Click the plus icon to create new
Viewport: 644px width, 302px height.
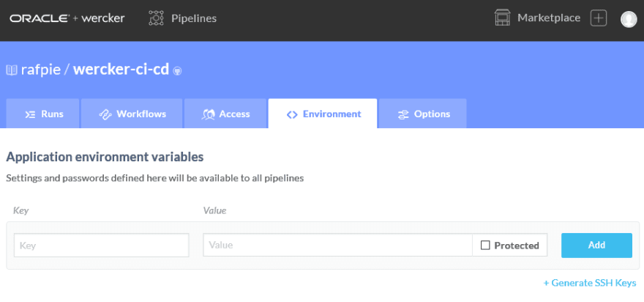click(x=599, y=18)
